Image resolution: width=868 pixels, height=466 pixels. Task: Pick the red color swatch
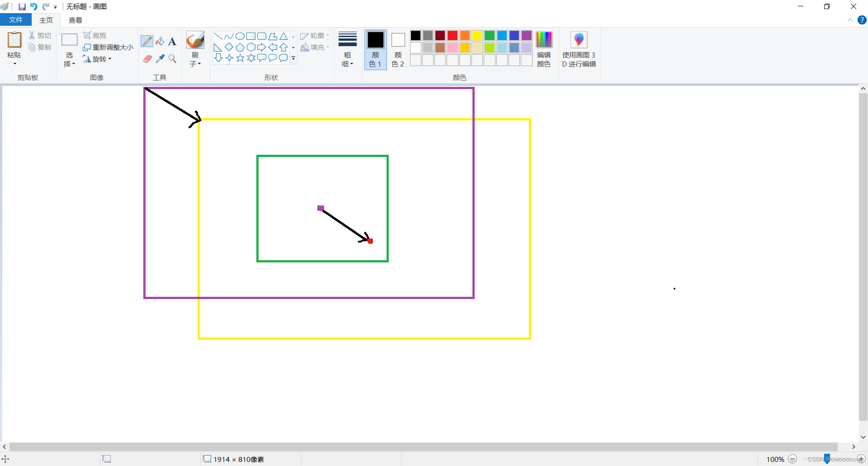tap(453, 35)
